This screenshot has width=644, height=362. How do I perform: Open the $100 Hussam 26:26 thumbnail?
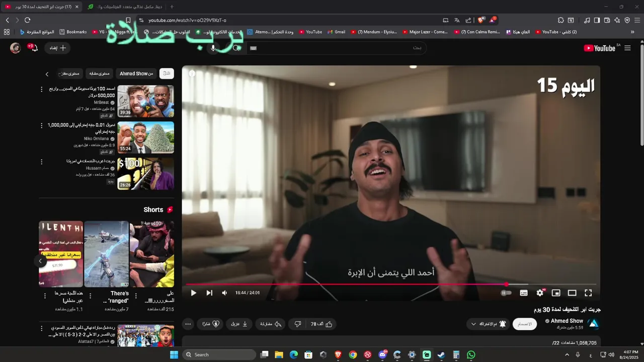pyautogui.click(x=146, y=173)
